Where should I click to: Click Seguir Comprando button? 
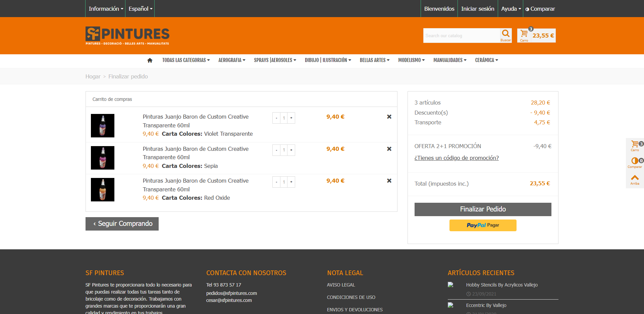(122, 224)
